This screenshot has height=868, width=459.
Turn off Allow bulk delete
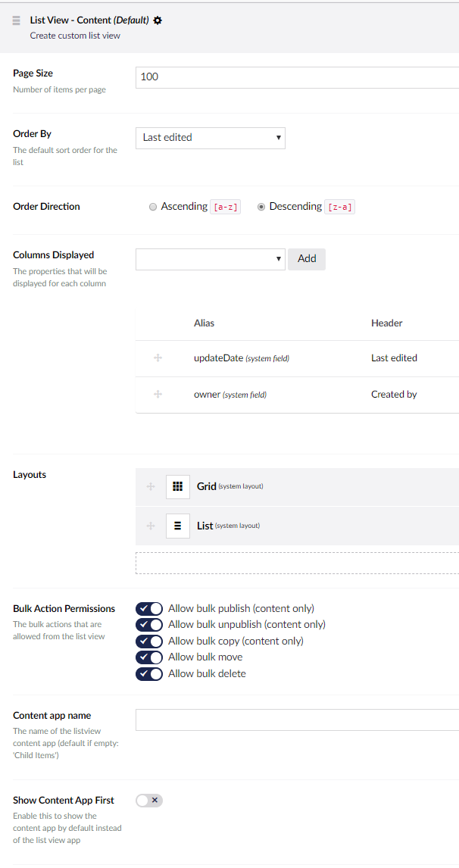click(148, 673)
